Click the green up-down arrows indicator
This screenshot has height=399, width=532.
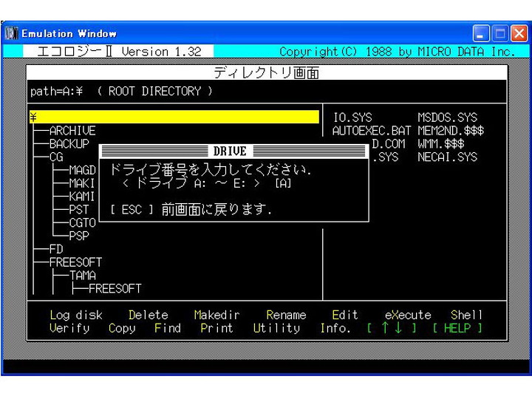pos(392,328)
